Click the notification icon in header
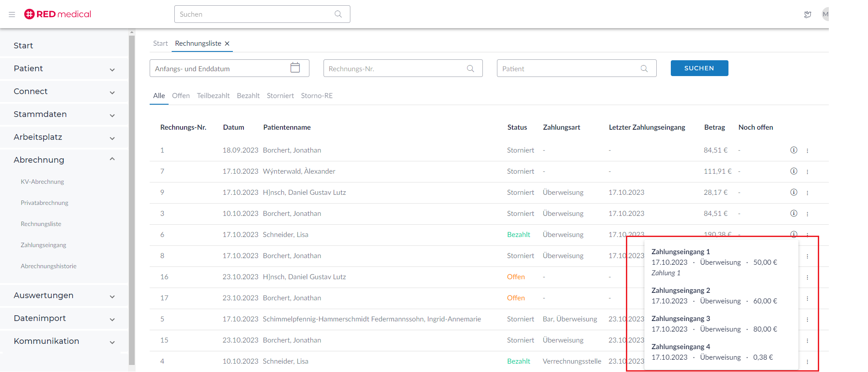The image size is (868, 372). [x=807, y=15]
